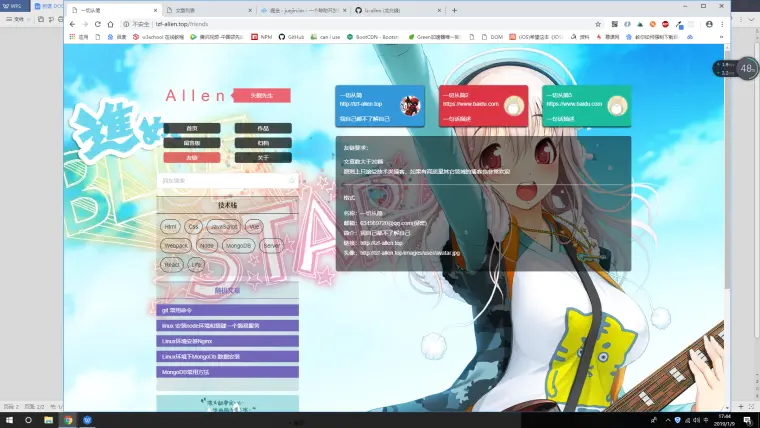
Task: Open the notification center icon
Action: (x=748, y=420)
